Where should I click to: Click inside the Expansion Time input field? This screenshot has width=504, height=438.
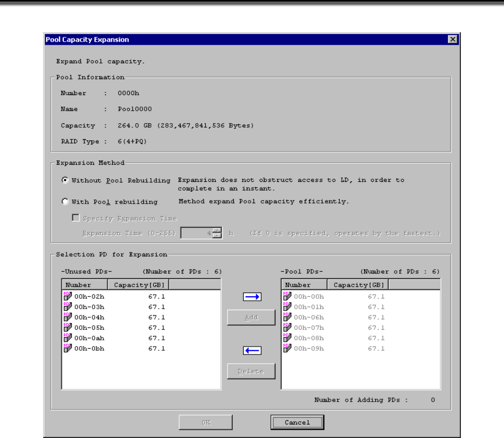click(196, 233)
